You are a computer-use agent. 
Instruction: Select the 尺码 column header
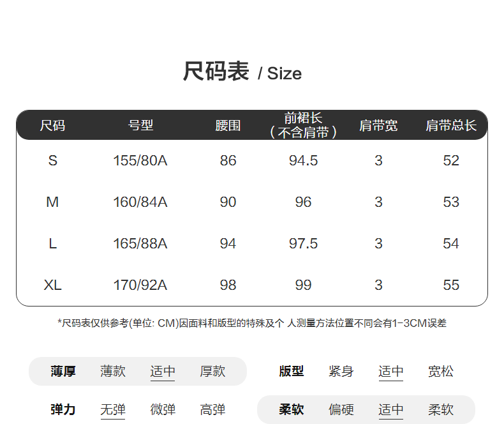point(52,126)
